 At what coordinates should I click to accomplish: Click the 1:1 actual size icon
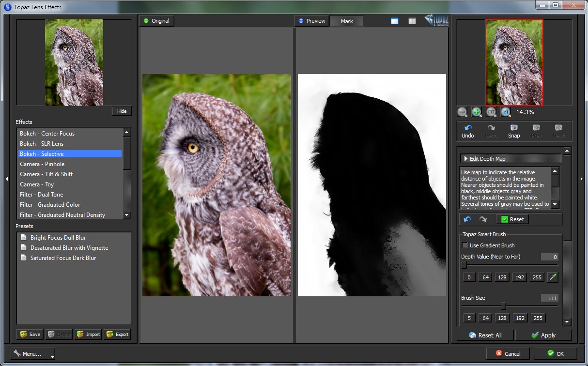click(506, 112)
